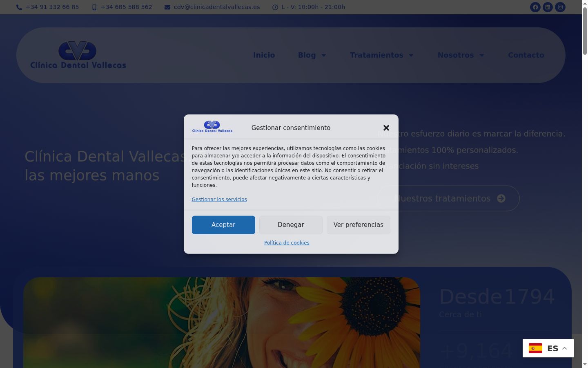This screenshot has height=368, width=588.
Task: Call the number +34 91 332 66 85
Action: pos(52,7)
